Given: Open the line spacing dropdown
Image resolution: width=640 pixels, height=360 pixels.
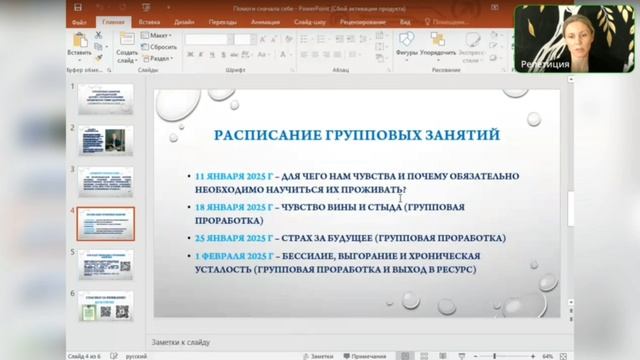Looking at the screenshot, I should 363,39.
